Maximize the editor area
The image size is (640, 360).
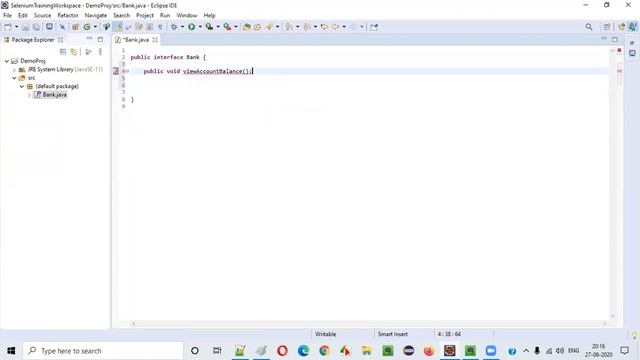pos(615,40)
